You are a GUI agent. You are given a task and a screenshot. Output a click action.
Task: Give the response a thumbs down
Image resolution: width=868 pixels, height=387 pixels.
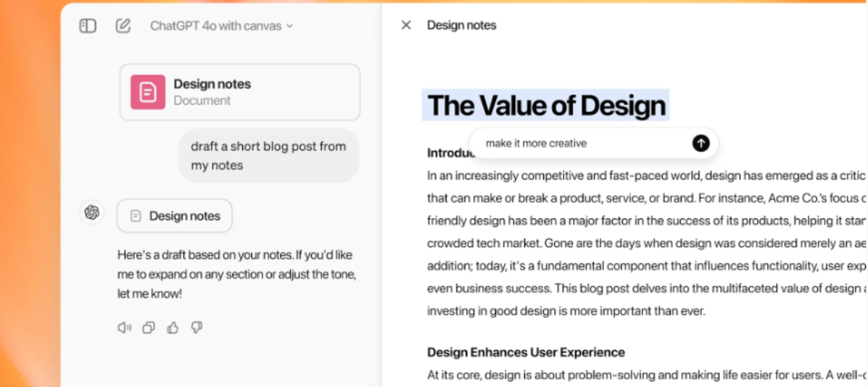(x=196, y=328)
